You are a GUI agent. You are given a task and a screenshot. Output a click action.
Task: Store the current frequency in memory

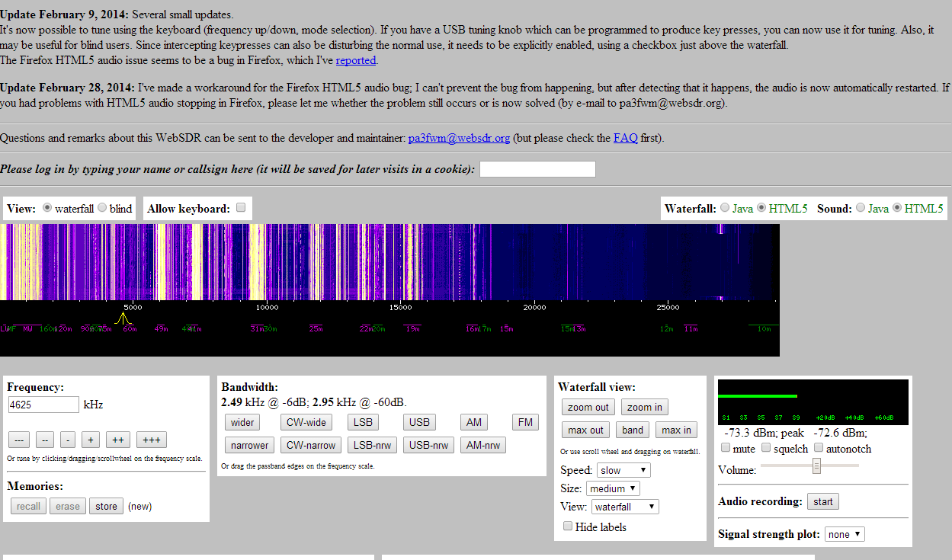pos(106,506)
